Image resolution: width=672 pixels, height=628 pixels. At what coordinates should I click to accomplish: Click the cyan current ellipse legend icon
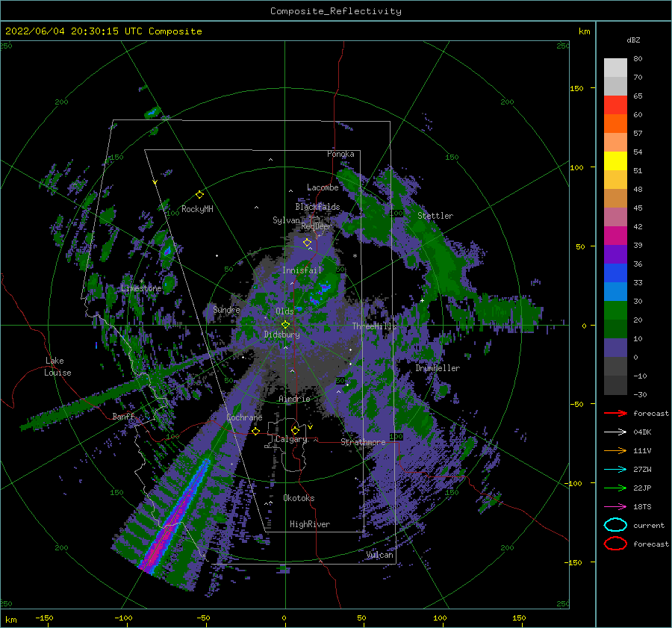pos(615,525)
